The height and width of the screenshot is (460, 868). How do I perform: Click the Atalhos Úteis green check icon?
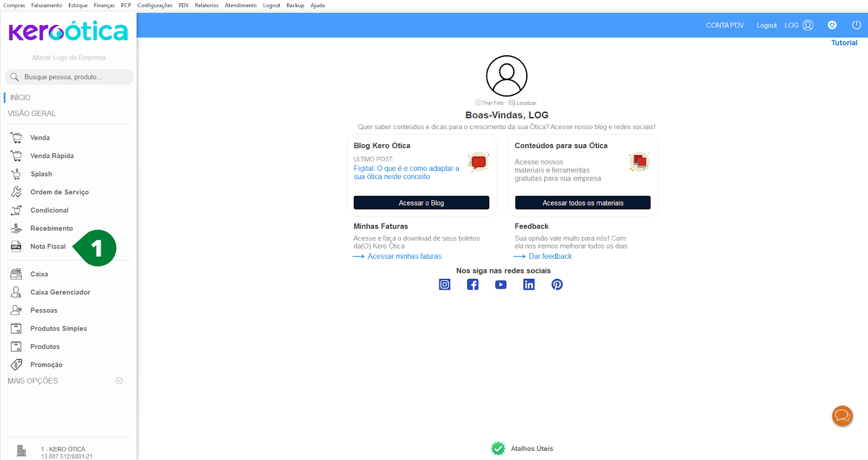(x=498, y=449)
